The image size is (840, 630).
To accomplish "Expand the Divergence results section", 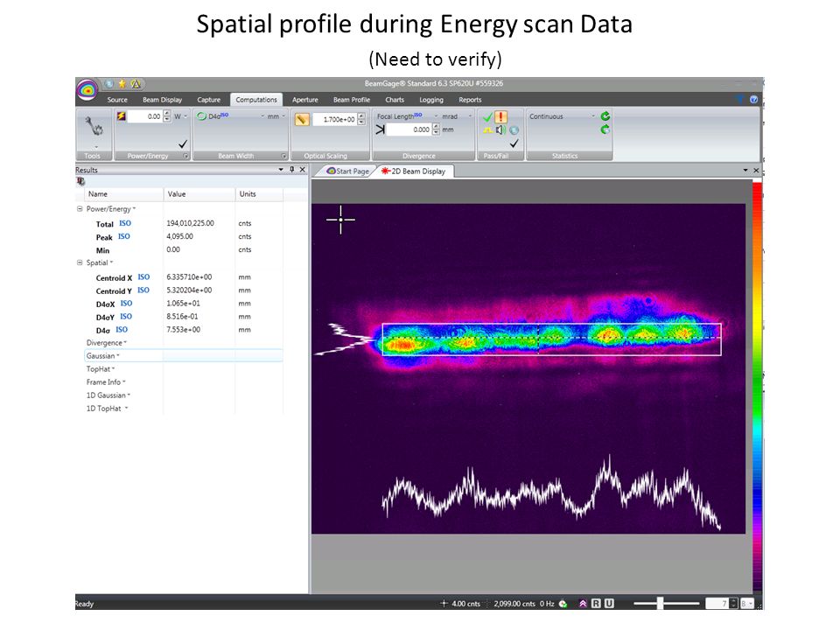I will coord(106,343).
